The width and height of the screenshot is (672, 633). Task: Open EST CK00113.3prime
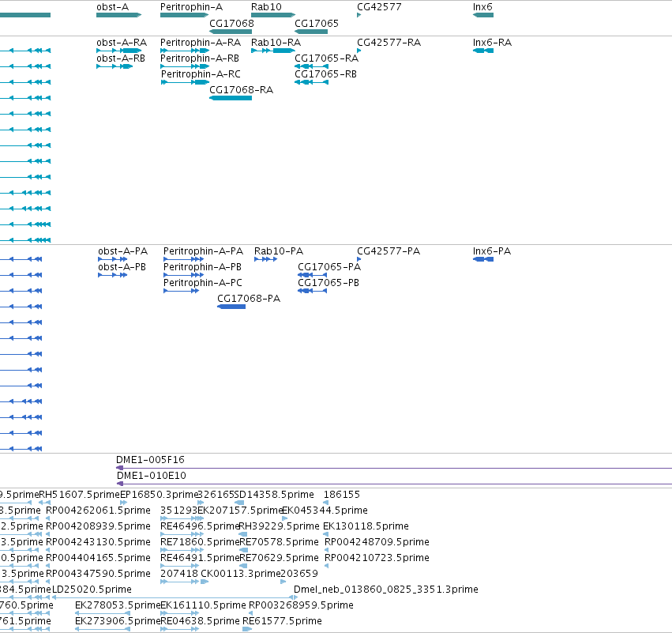tap(241, 574)
